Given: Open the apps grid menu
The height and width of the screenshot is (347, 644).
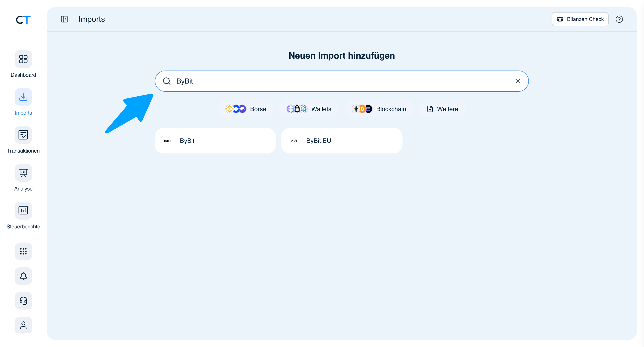Looking at the screenshot, I should click(x=23, y=251).
